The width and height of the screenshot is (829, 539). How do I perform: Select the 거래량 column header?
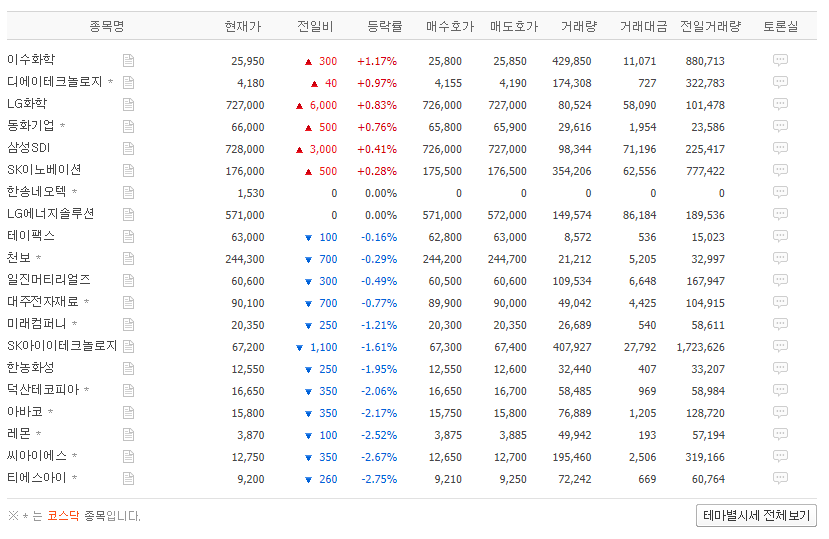(579, 26)
